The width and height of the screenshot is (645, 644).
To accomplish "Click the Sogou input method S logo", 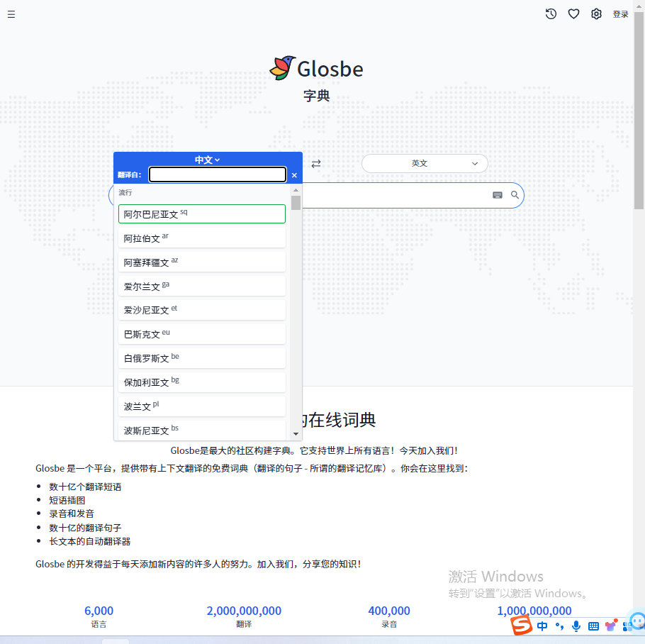I will [x=522, y=626].
